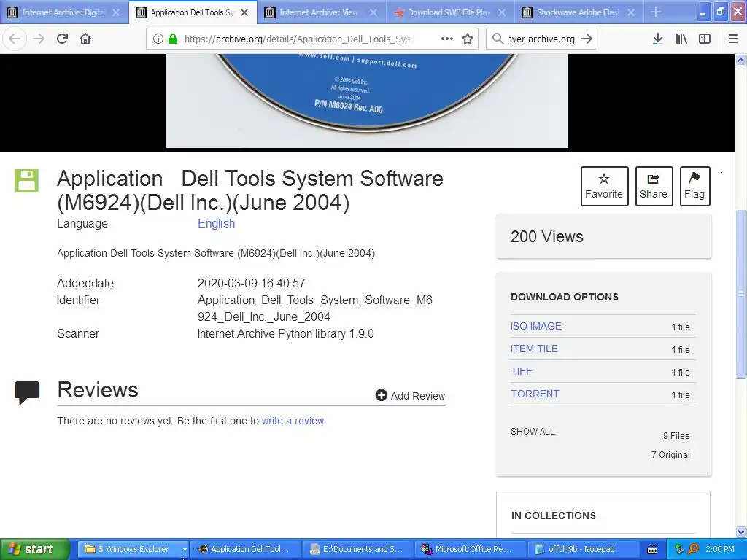This screenshot has height=560, width=747.
Task: Open the Downloads panel
Action: coord(657,39)
